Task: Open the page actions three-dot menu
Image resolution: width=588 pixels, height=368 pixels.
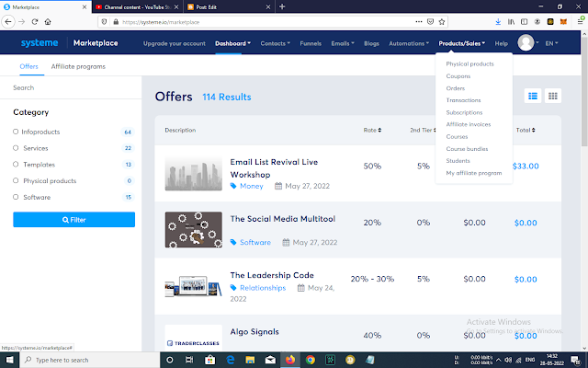Action: (x=419, y=22)
